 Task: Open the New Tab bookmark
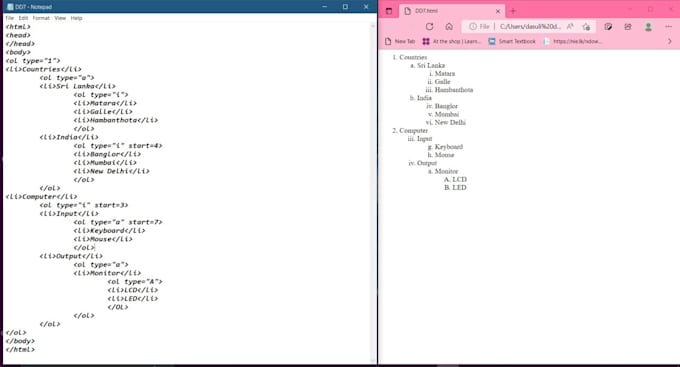pyautogui.click(x=400, y=41)
